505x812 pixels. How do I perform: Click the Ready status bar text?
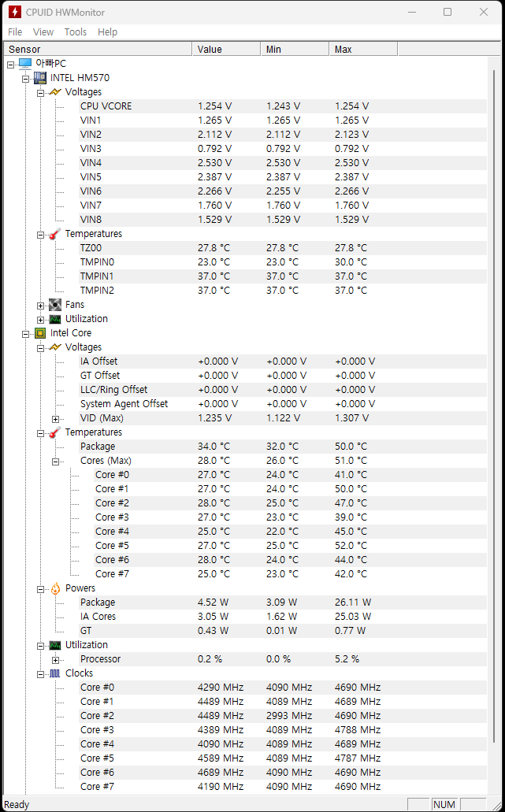coord(17,804)
